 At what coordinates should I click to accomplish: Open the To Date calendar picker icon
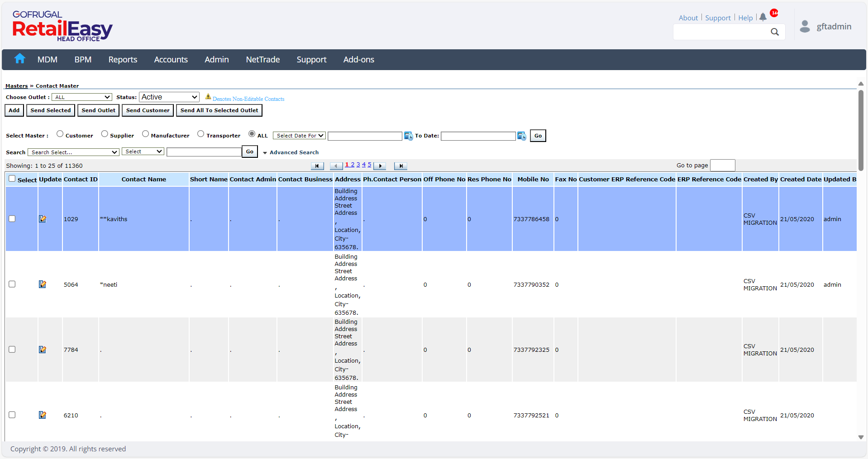coord(522,136)
